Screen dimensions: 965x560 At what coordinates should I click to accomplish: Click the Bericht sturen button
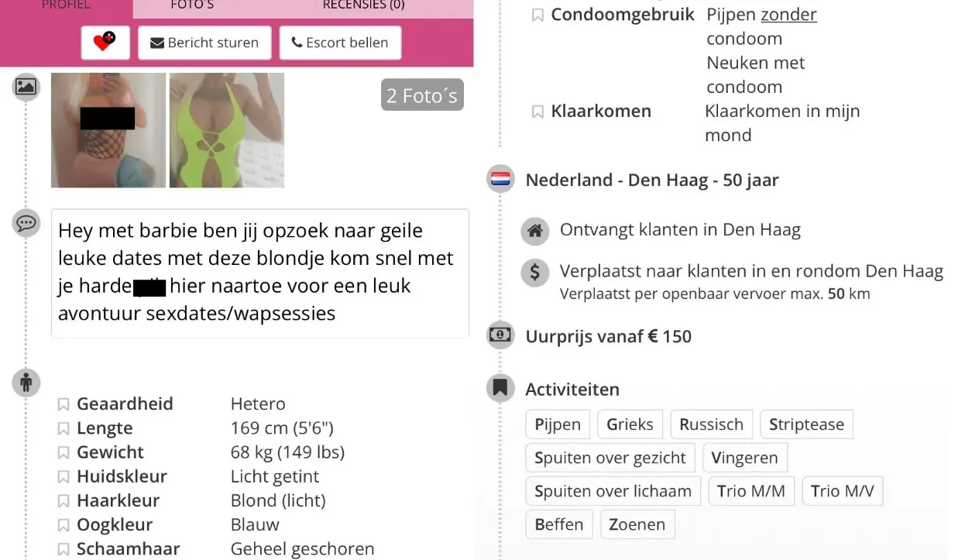tap(204, 43)
